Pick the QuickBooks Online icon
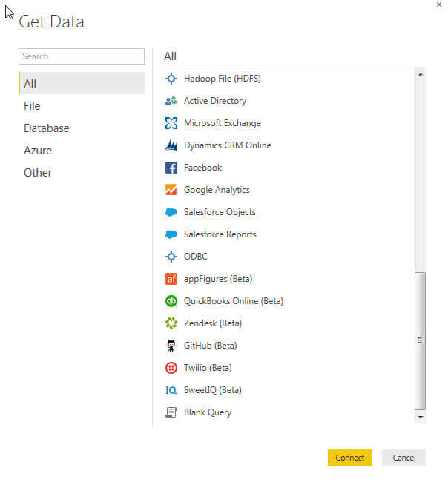The height and width of the screenshot is (488, 448). coord(171,301)
